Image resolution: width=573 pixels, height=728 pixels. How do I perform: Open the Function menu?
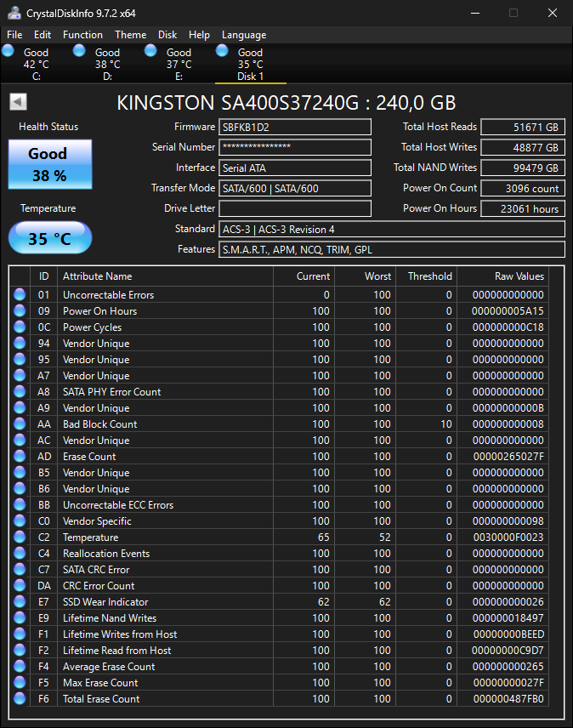(x=82, y=35)
